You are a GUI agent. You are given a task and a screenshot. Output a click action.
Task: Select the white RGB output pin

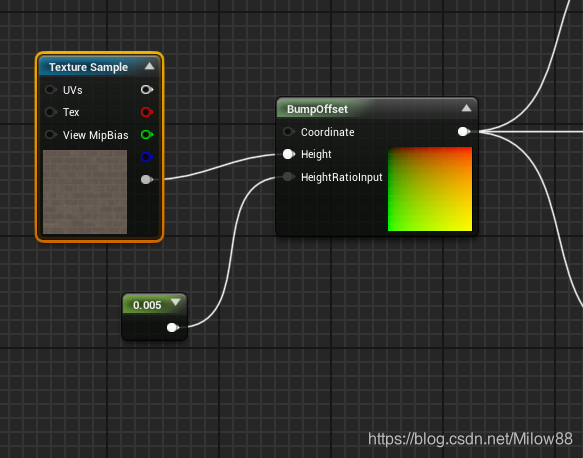pos(147,90)
